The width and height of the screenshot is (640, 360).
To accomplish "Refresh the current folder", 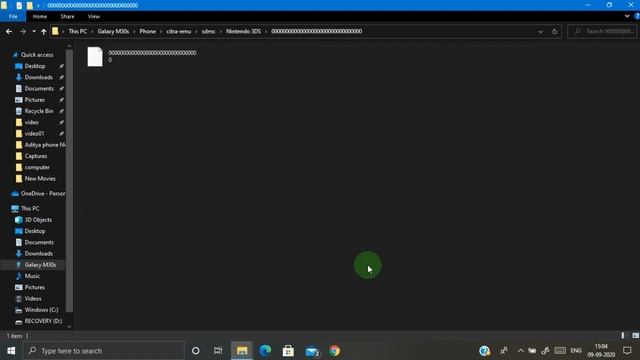I will 554,31.
